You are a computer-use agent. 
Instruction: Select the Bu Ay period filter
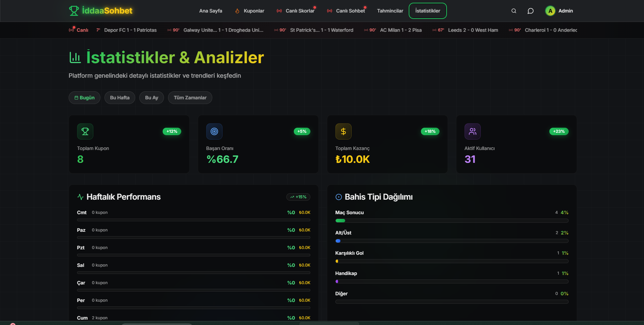click(151, 98)
